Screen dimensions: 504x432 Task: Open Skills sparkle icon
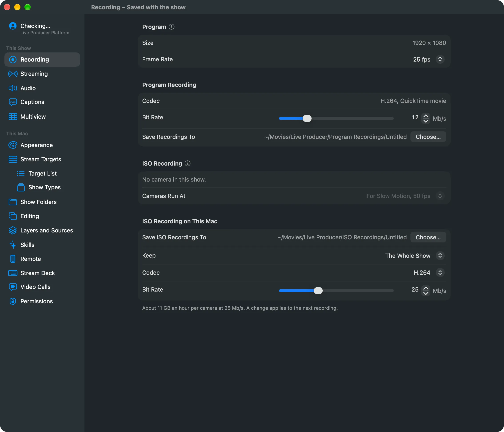coord(13,245)
